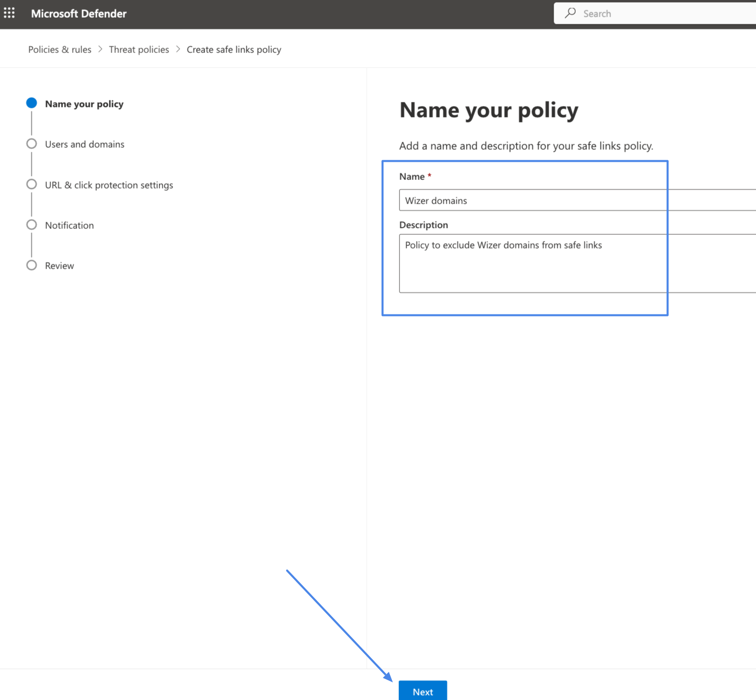Select the filled Name your policy step indicator

pyautogui.click(x=31, y=103)
